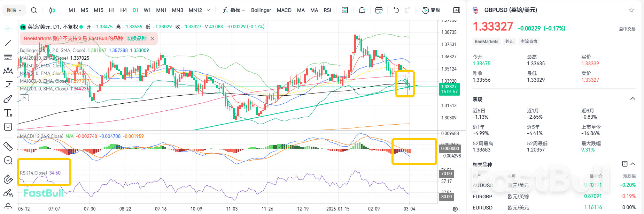The image size is (644, 214).
Task: Select the text annotation tool
Action: point(8,113)
